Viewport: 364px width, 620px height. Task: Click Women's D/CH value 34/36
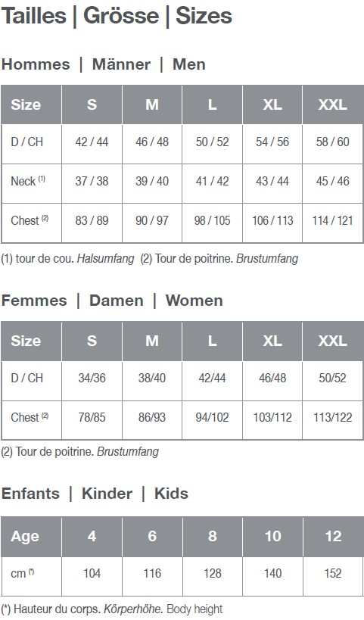92,378
